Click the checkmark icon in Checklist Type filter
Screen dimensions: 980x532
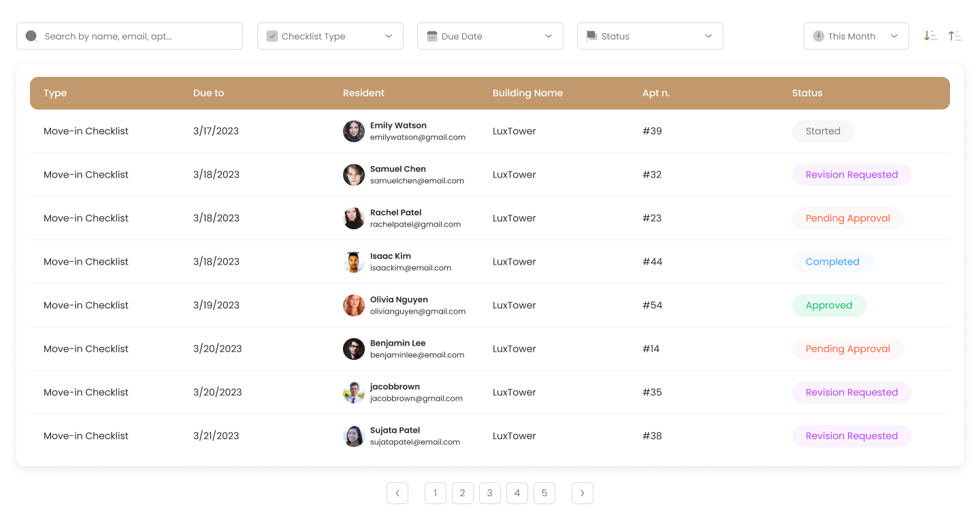(x=272, y=35)
